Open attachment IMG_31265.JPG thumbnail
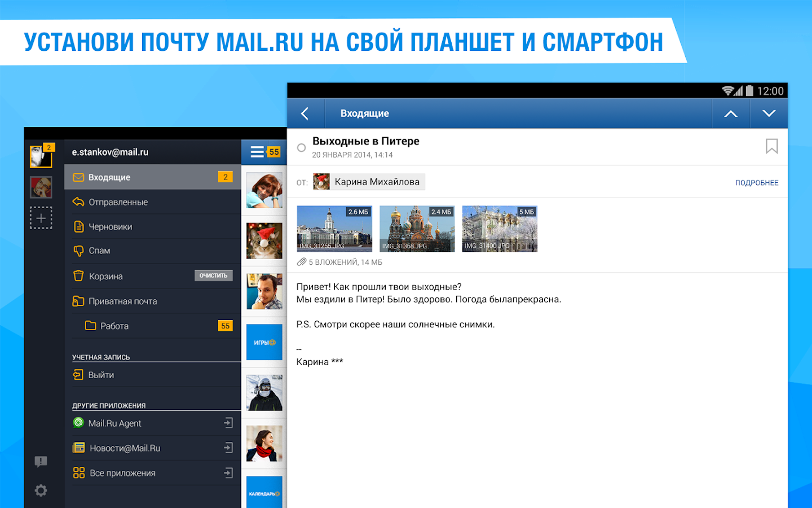The image size is (812, 508). 334,229
